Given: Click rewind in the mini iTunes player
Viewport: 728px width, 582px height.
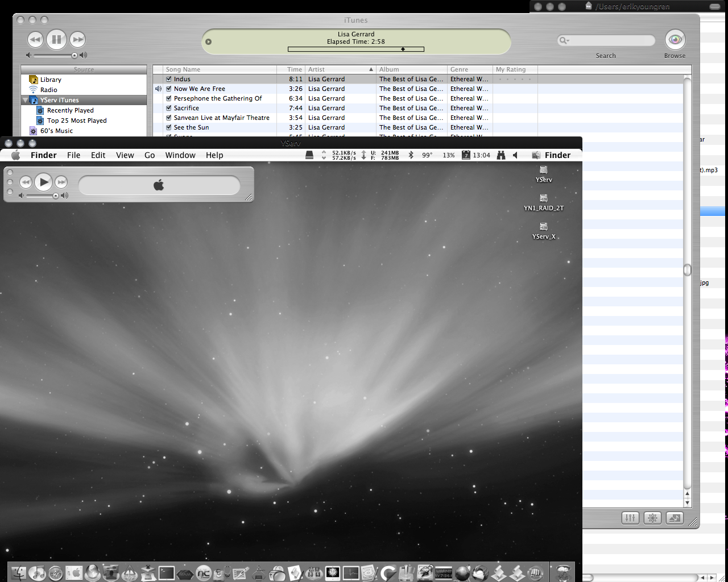Looking at the screenshot, I should (x=26, y=182).
